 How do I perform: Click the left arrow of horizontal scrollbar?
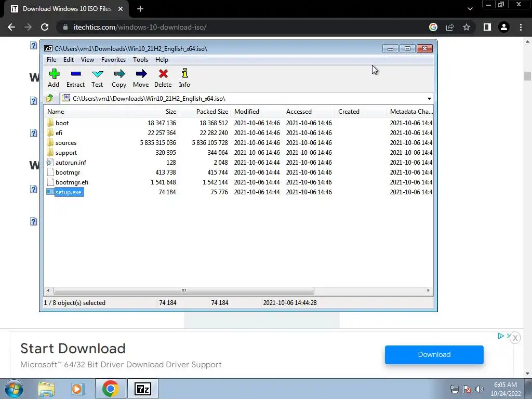[x=48, y=291]
